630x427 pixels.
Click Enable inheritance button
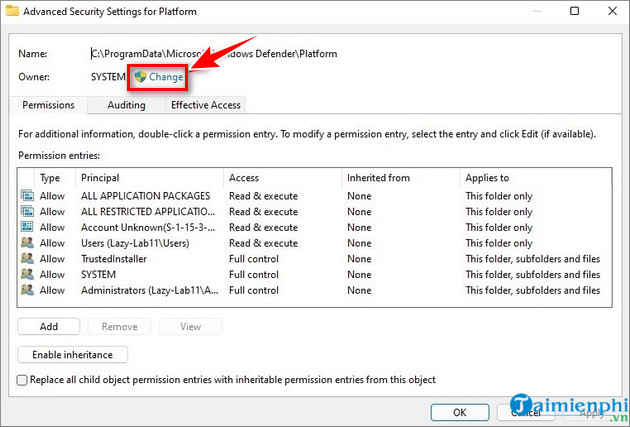tap(73, 355)
